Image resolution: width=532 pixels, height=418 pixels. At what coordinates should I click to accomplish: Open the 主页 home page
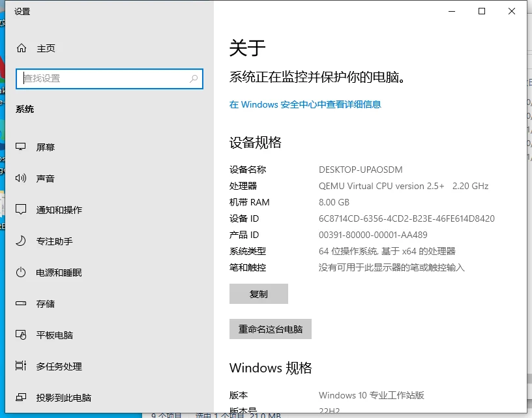click(x=46, y=48)
